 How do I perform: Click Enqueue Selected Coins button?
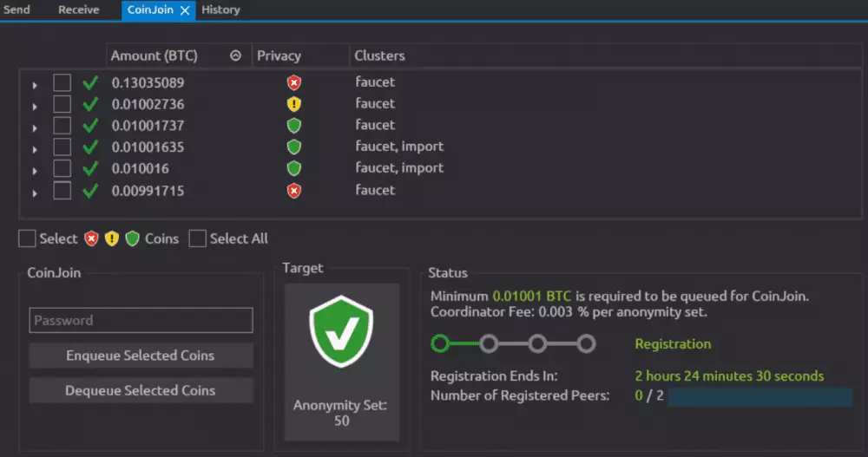pyautogui.click(x=141, y=356)
